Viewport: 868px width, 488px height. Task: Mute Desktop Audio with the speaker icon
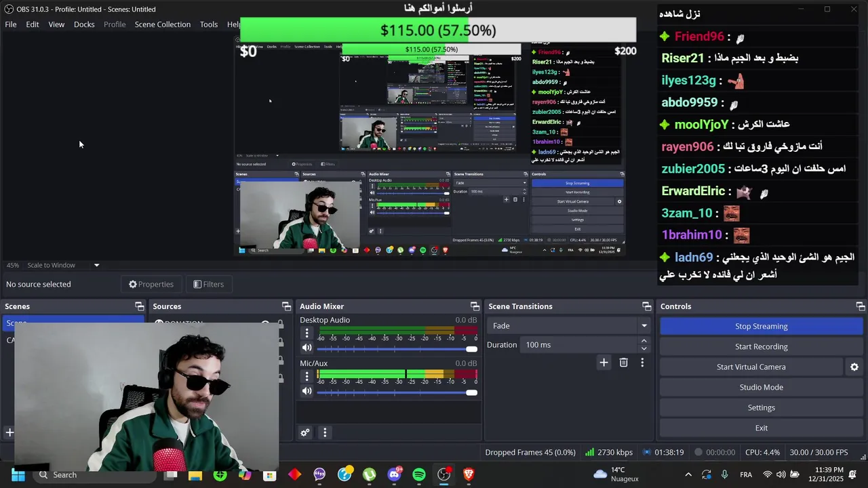click(307, 348)
